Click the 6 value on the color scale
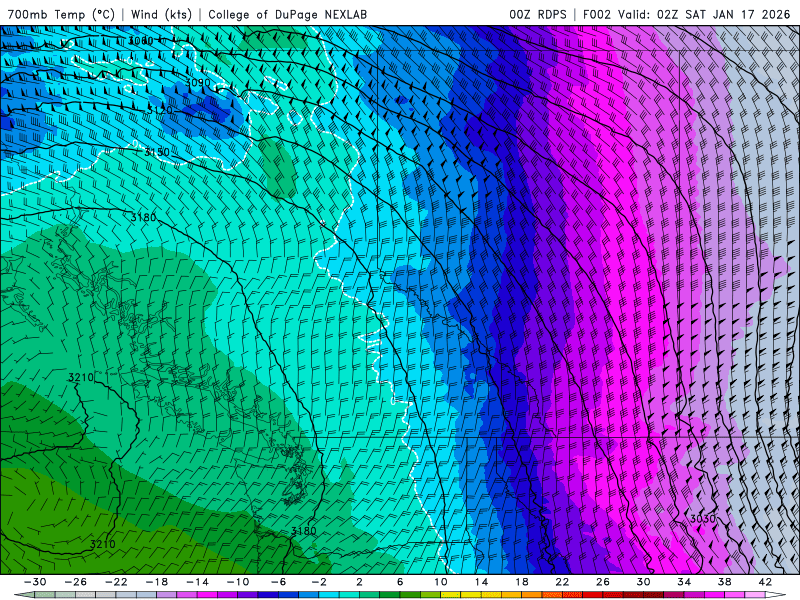Viewport: 800px width, 600px height. pos(399,582)
